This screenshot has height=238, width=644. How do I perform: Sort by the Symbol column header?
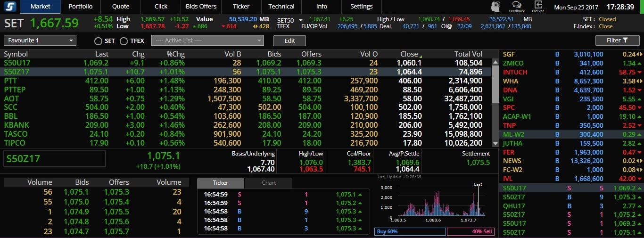16,54
